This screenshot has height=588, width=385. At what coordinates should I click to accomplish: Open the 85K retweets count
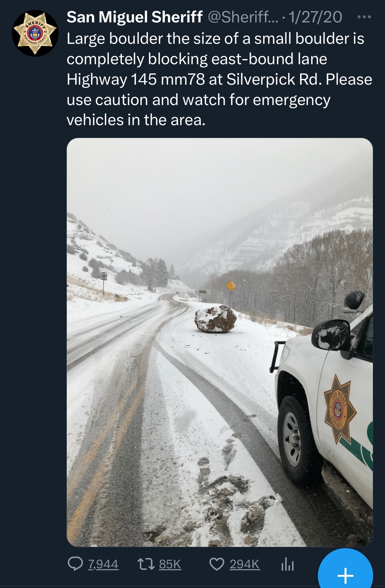170,564
